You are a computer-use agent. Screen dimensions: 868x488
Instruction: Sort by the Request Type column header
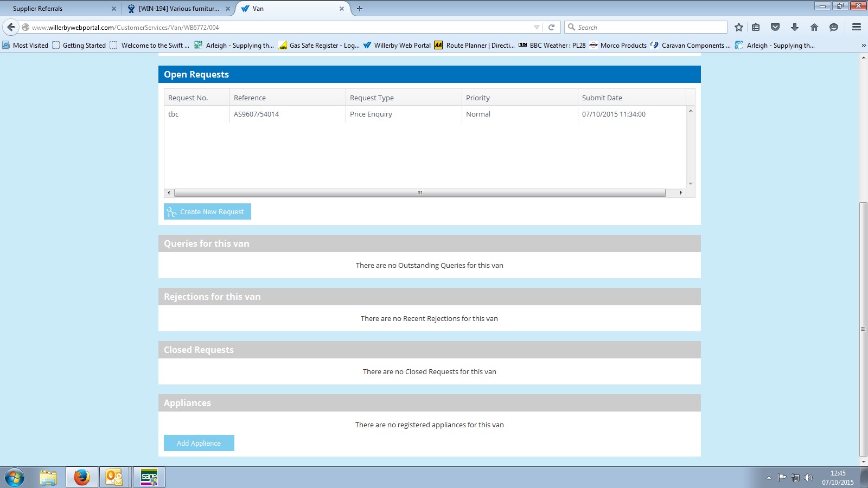tap(404, 98)
